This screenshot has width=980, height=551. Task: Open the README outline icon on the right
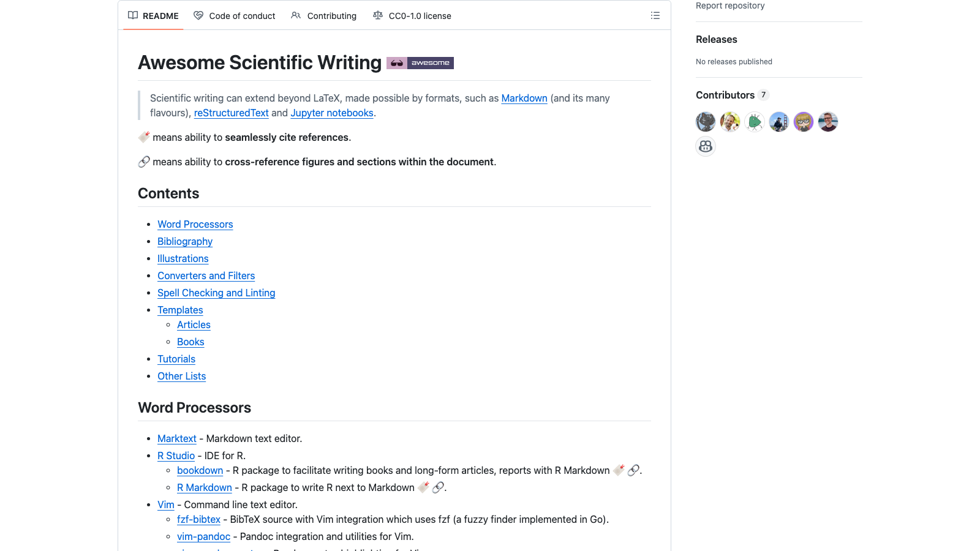(655, 15)
